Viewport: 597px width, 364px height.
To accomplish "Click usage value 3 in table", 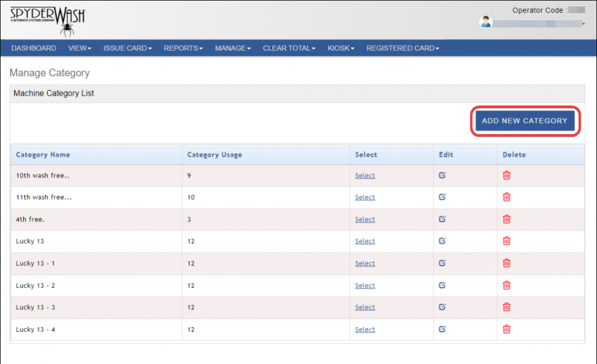I will (x=189, y=220).
